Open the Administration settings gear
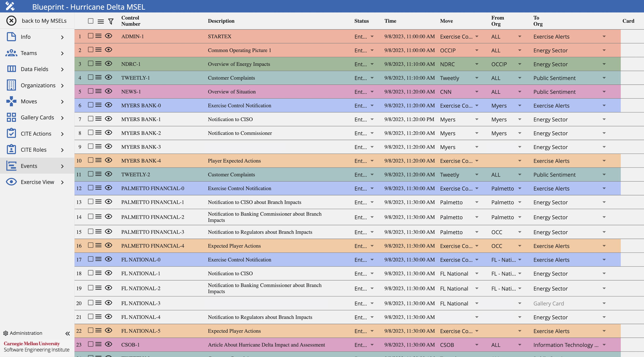The image size is (644, 357). pos(6,333)
